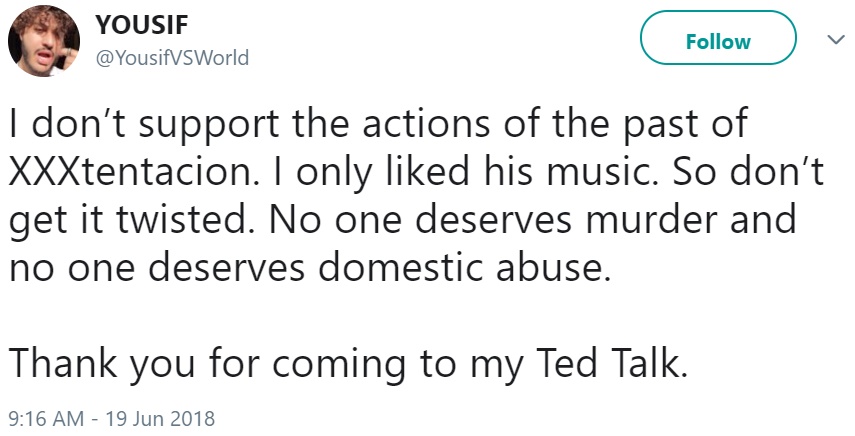Open the tweet options chevron menu
This screenshot has height=436, width=855.
point(835,40)
